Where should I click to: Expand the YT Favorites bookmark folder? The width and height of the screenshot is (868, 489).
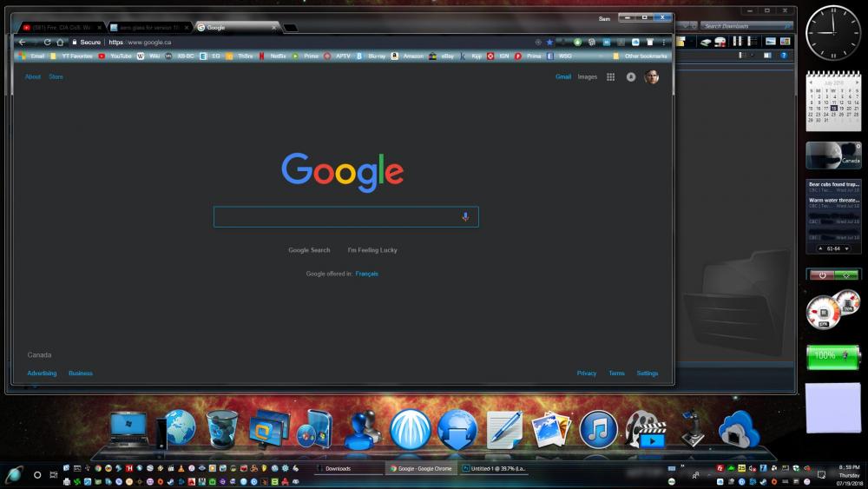point(71,56)
